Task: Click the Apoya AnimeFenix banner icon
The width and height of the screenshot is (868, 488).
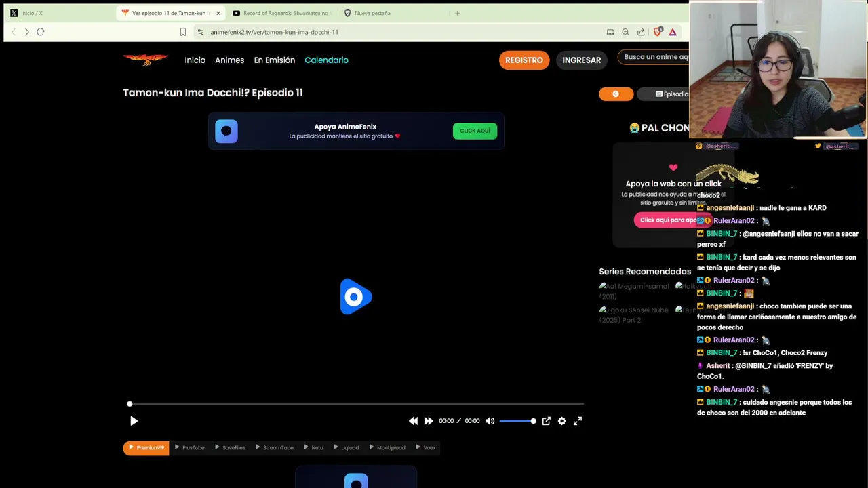Action: [x=226, y=131]
